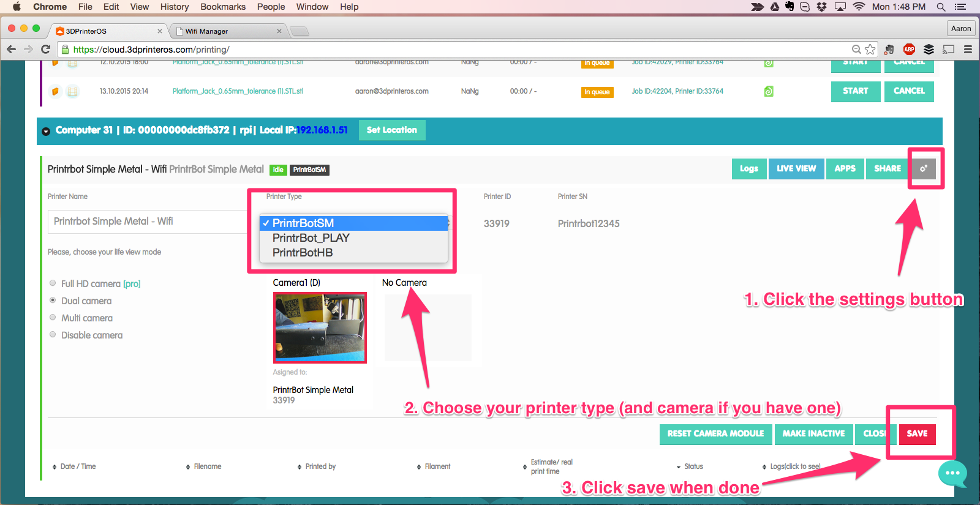This screenshot has width=980, height=505.
Task: Open the Chrome hamburger menu
Action: point(968,49)
